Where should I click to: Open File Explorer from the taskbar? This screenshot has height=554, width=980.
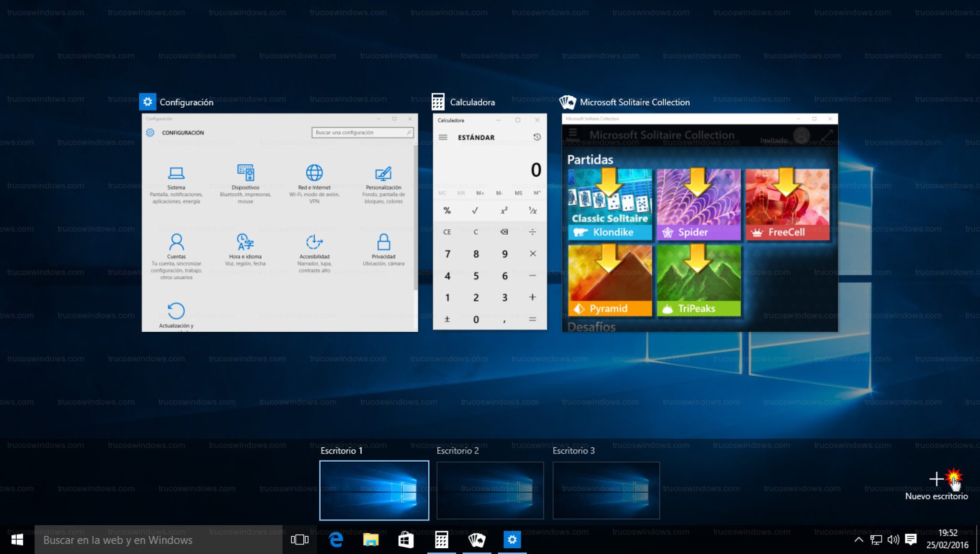pos(371,540)
